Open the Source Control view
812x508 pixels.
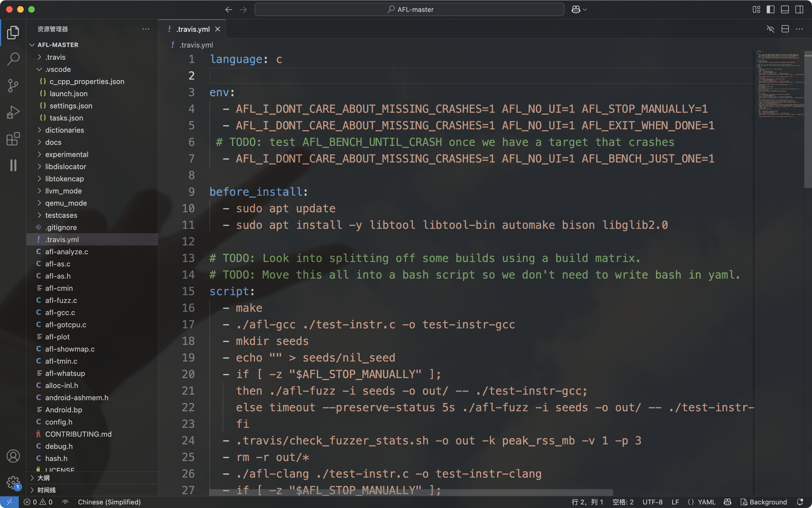click(x=13, y=85)
